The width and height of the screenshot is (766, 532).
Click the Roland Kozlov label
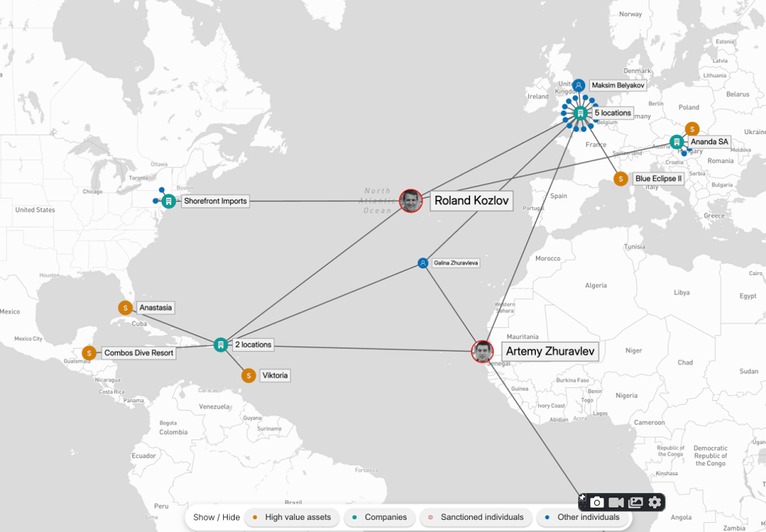472,201
